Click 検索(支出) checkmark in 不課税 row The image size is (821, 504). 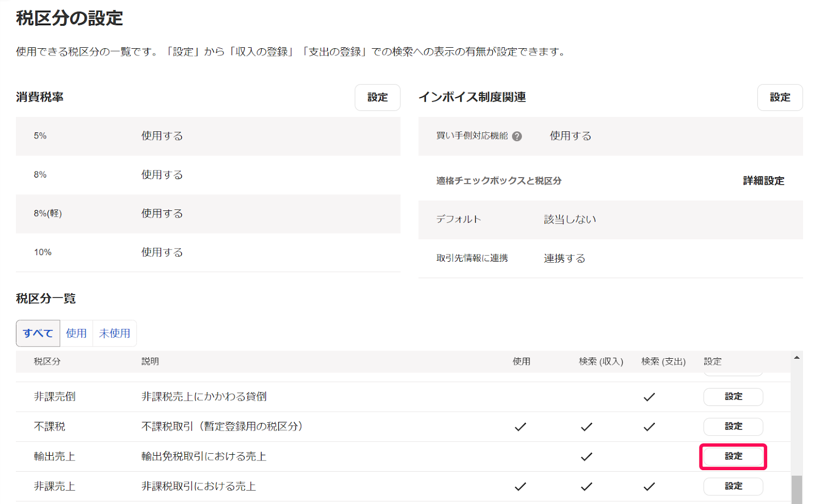tap(649, 427)
